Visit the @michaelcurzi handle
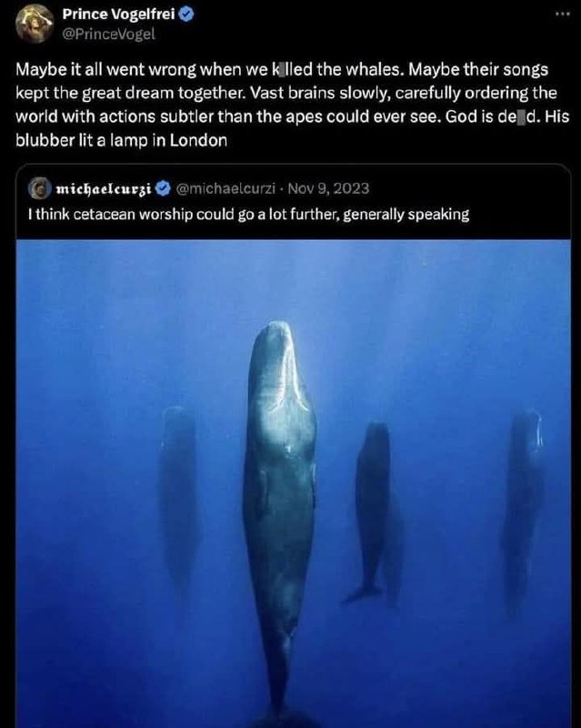Image resolution: width=581 pixels, height=728 pixels. (x=225, y=188)
